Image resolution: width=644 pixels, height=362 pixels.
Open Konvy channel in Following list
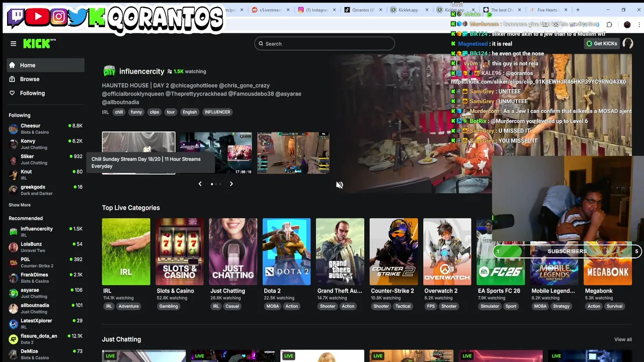point(46,144)
